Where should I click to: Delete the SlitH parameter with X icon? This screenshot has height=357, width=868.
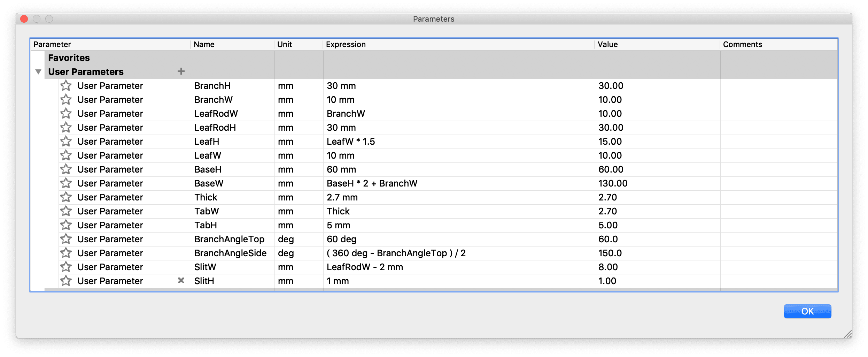pos(181,281)
